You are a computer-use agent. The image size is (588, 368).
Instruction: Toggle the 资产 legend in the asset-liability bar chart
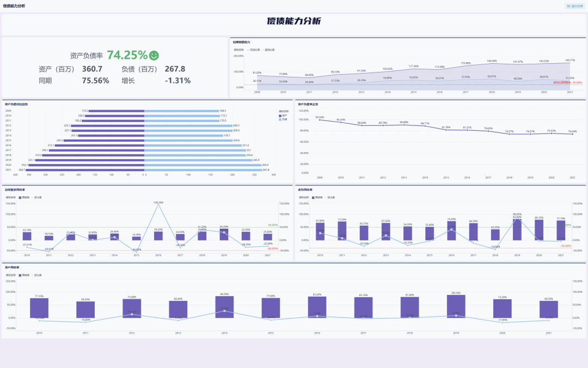283,116
